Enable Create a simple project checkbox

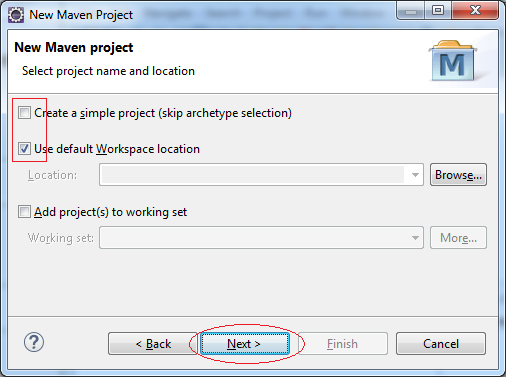pyautogui.click(x=24, y=113)
